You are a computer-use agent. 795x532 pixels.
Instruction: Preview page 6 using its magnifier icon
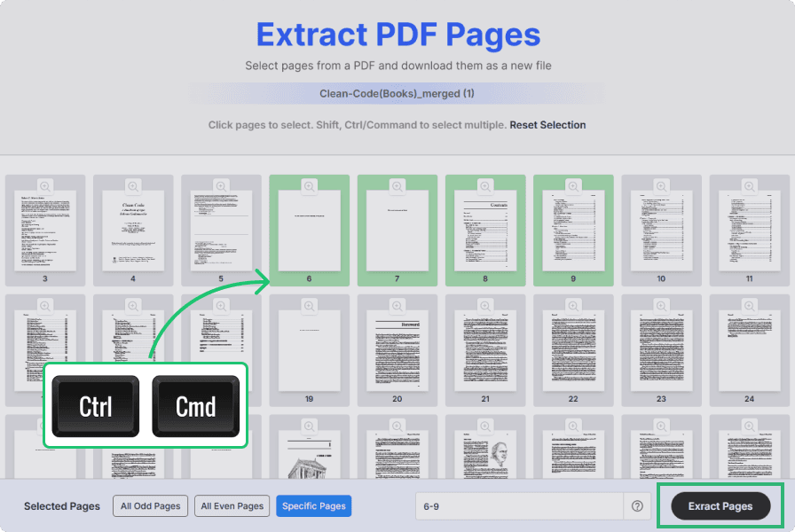309,188
